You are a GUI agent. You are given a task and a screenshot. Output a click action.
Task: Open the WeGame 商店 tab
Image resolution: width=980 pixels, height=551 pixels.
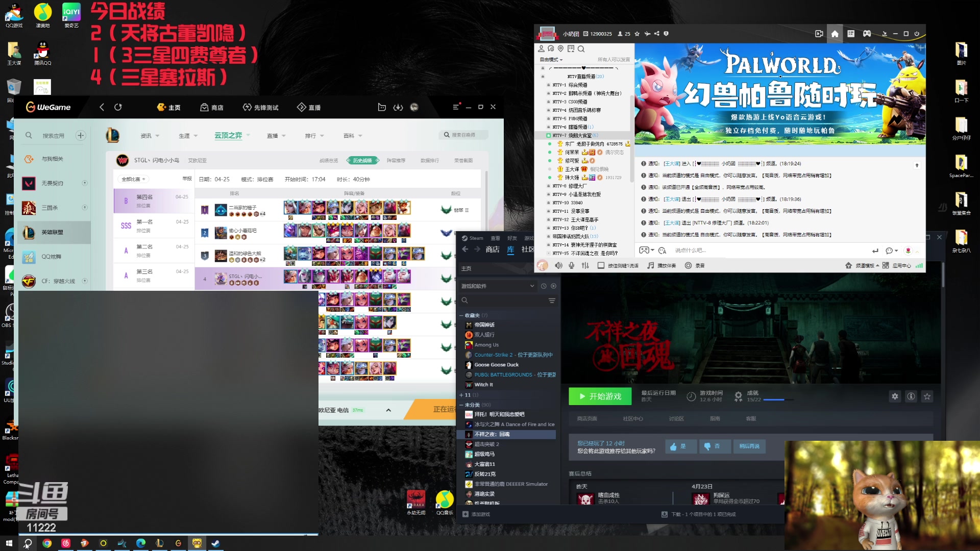(212, 107)
